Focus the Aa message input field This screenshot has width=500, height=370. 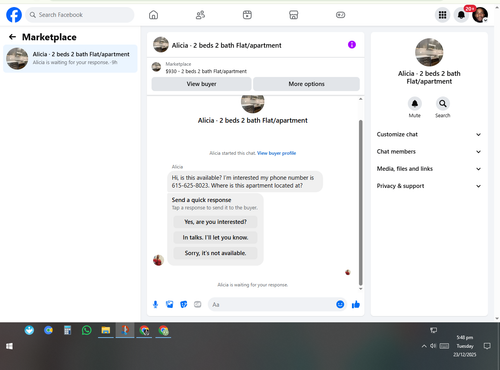tap(272, 305)
